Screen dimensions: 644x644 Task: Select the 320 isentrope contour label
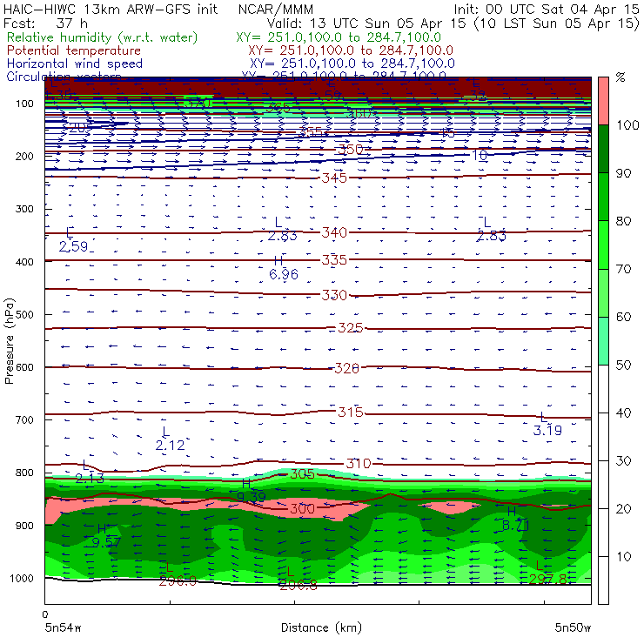(346, 368)
